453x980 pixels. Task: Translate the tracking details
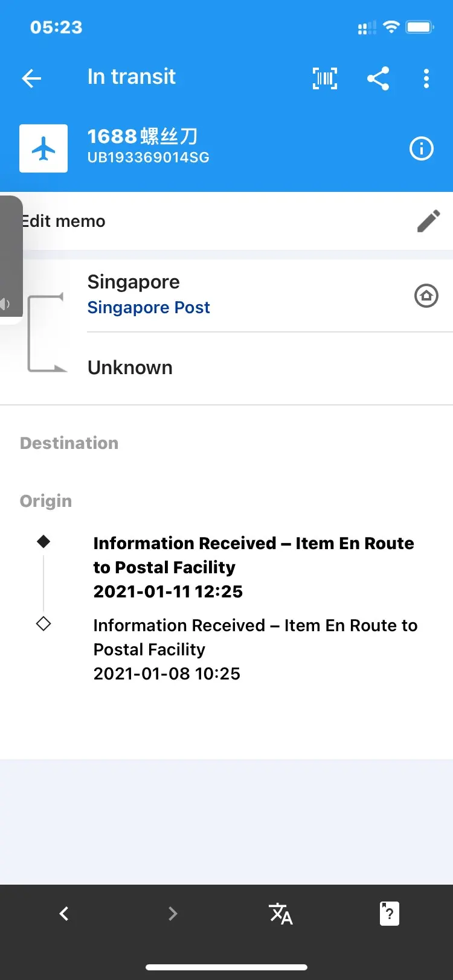pyautogui.click(x=281, y=914)
